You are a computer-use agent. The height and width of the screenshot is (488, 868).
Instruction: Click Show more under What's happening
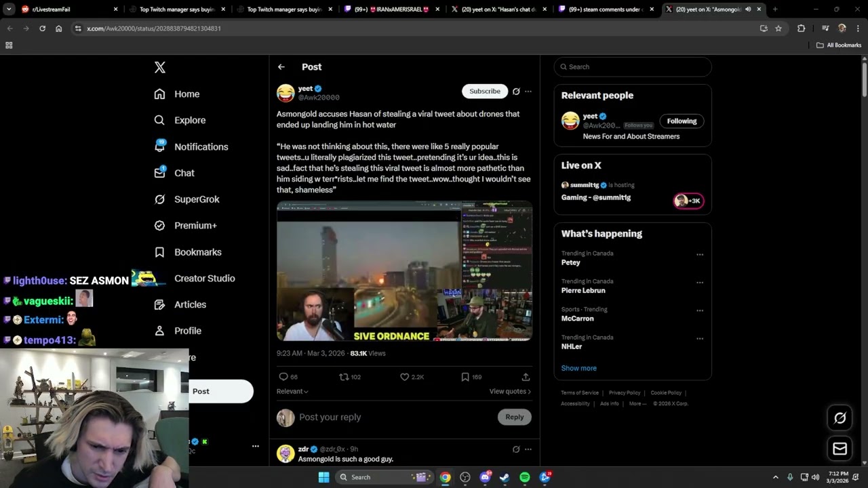pyautogui.click(x=579, y=368)
